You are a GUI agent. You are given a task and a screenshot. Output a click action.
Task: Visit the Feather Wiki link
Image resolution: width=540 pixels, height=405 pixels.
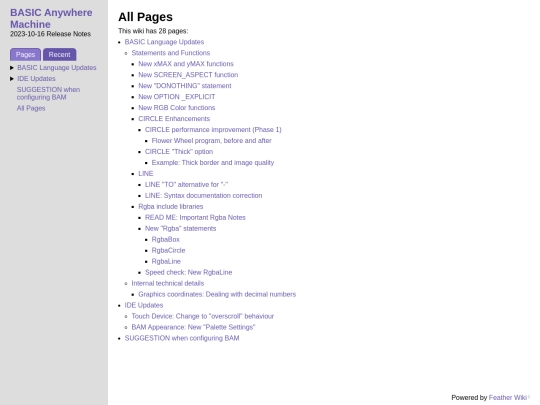(x=508, y=397)
